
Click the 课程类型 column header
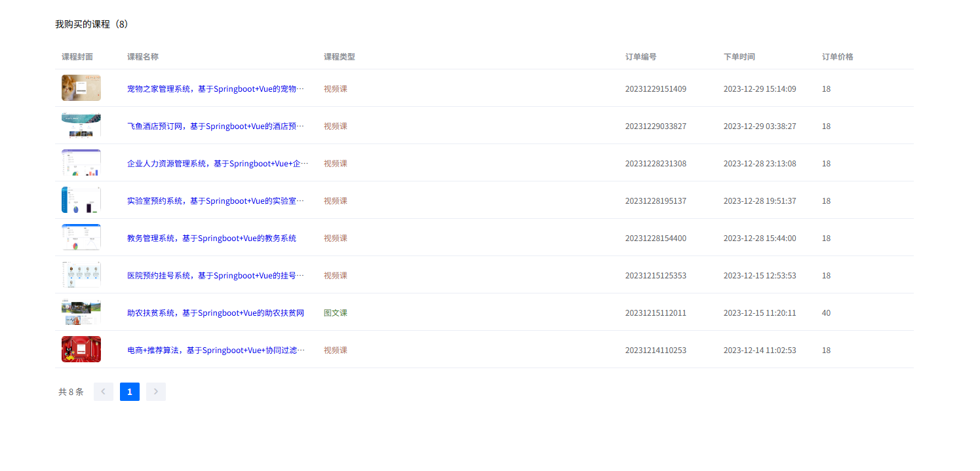tap(340, 56)
